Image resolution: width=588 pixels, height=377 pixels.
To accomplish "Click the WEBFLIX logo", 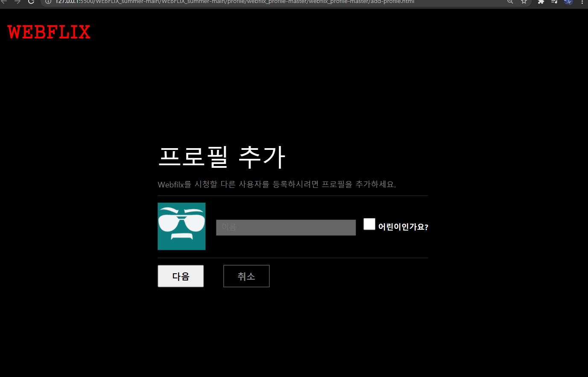I will (x=49, y=32).
